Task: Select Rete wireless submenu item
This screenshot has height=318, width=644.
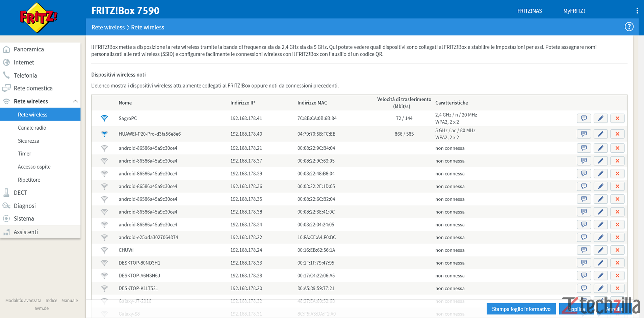Action: (x=40, y=114)
